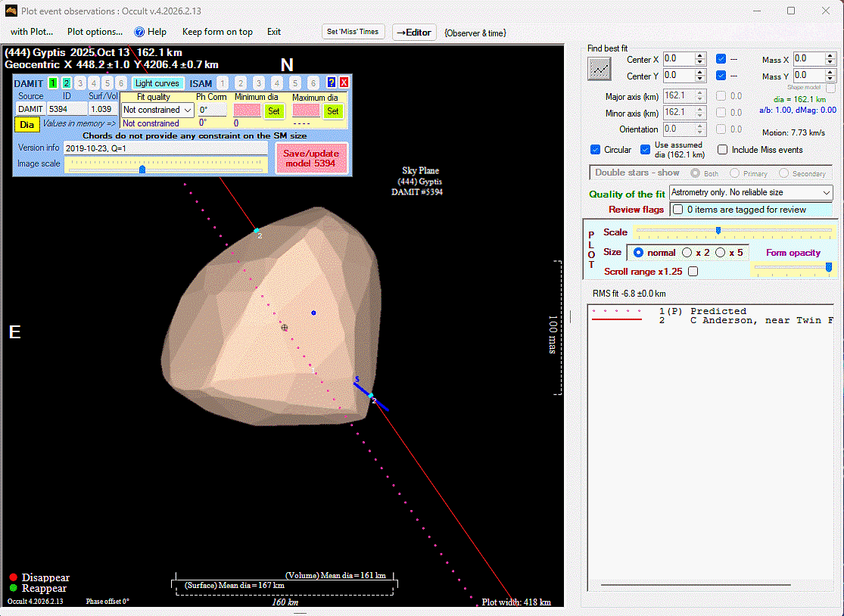Close the shape model panel with red X
The height and width of the screenshot is (616, 844).
tap(344, 83)
